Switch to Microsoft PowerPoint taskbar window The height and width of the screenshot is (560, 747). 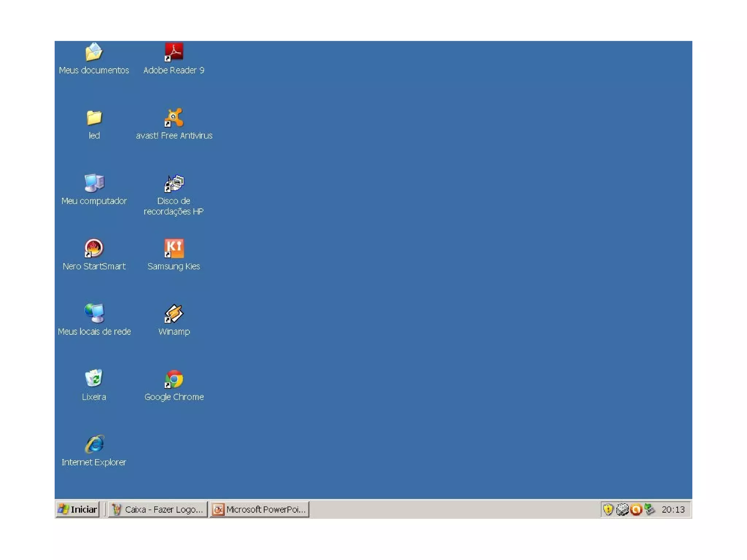(260, 509)
